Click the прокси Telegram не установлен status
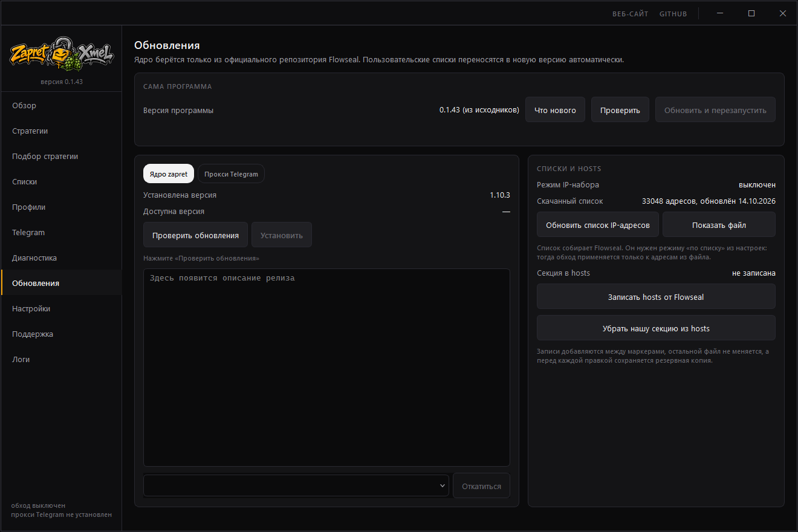 [x=62, y=515]
